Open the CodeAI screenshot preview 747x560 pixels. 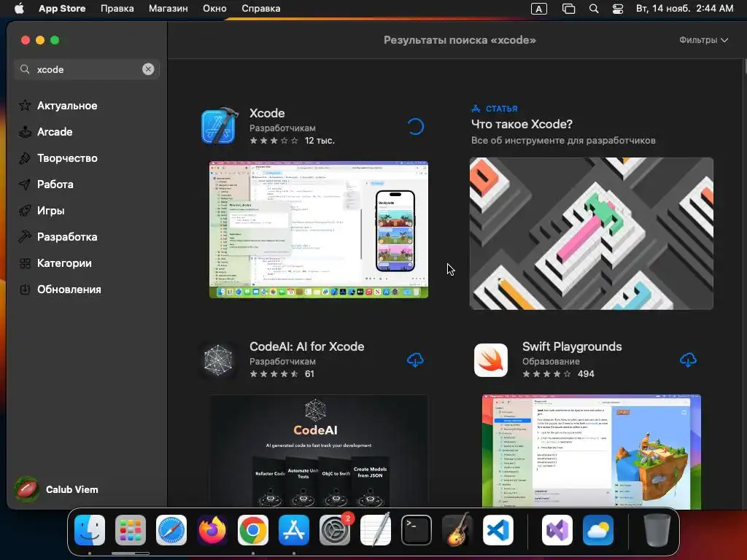click(x=318, y=451)
